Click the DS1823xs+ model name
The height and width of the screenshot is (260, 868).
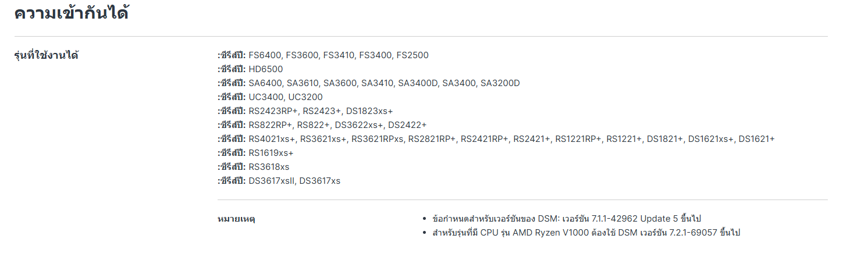369,111
